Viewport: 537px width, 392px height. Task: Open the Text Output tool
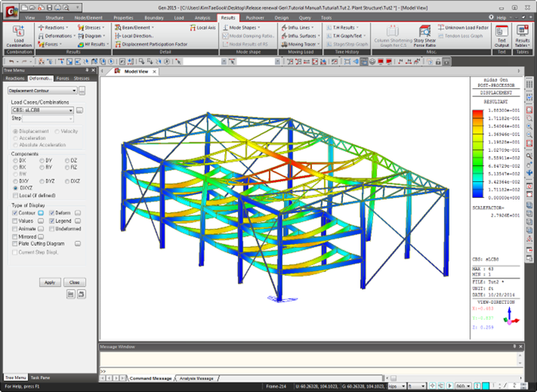501,36
